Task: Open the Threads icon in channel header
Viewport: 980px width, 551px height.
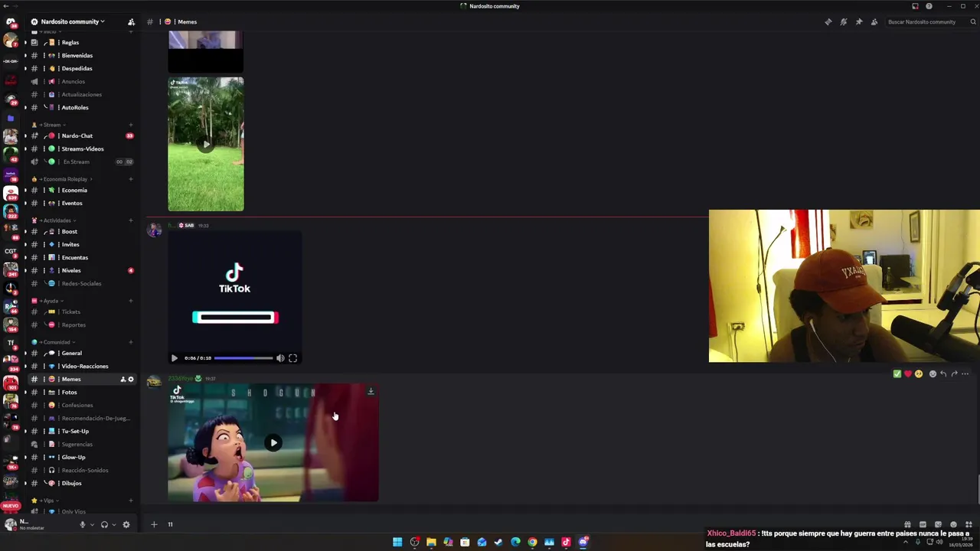Action: (828, 21)
